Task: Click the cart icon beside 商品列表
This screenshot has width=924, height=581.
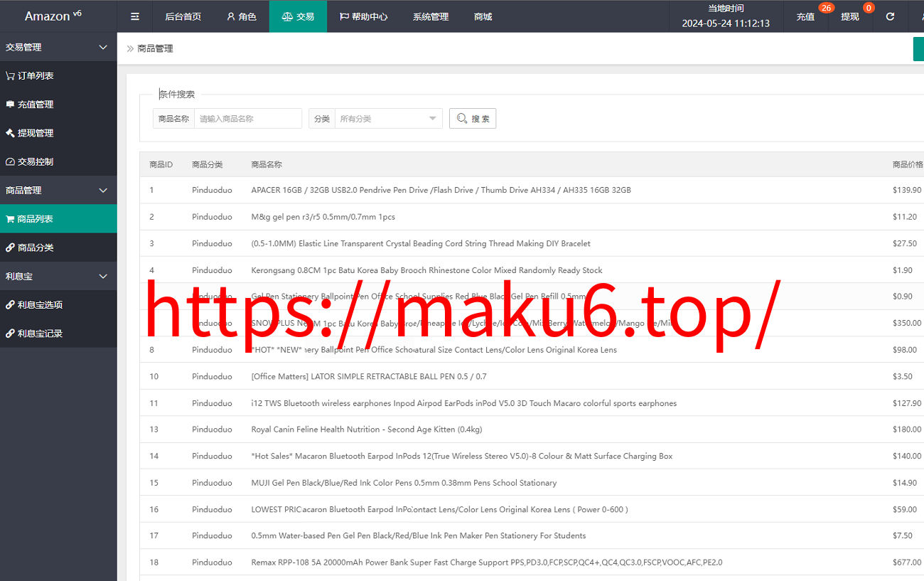Action: coord(10,219)
